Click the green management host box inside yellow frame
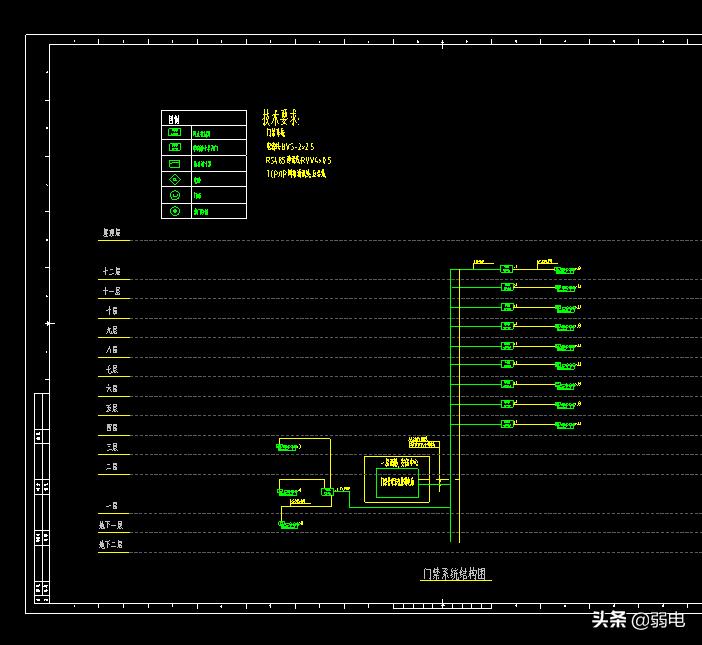The width and height of the screenshot is (702, 645). pyautogui.click(x=397, y=481)
